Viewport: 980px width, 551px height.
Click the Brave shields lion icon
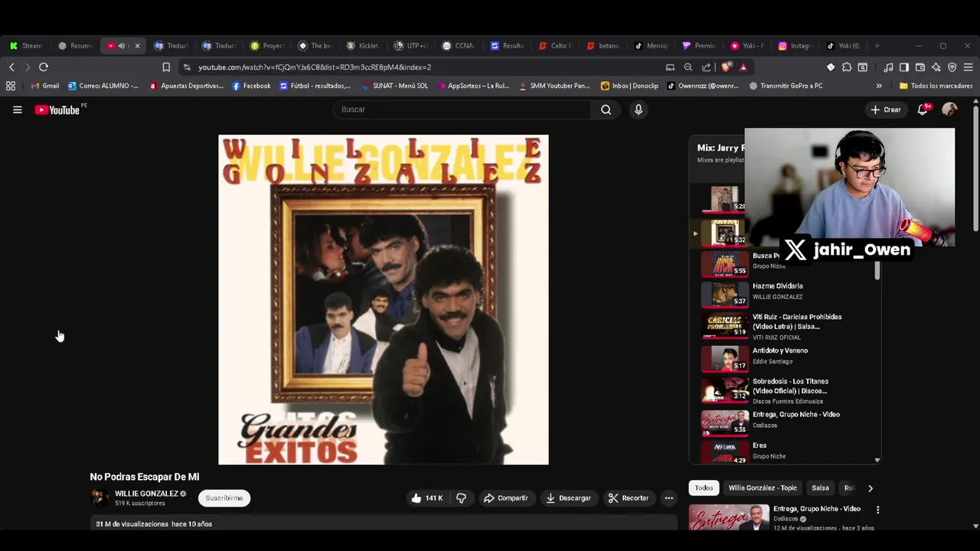727,67
